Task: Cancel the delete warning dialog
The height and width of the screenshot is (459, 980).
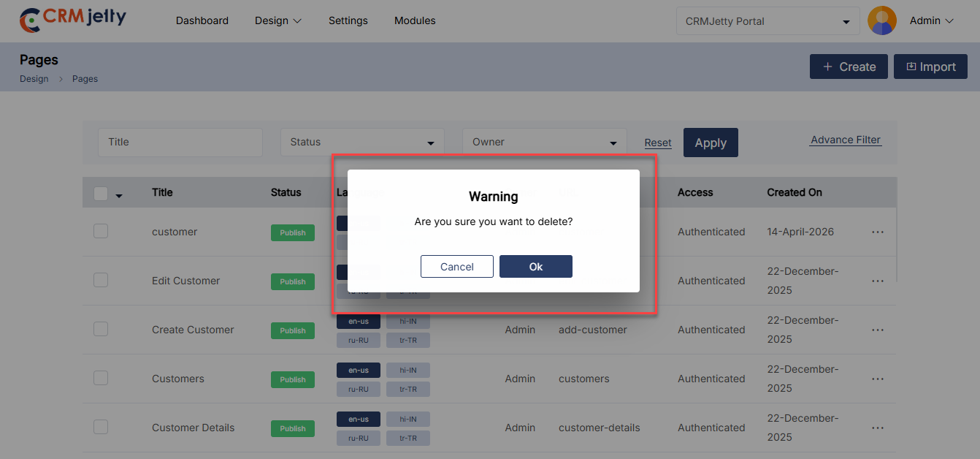Action: tap(457, 267)
